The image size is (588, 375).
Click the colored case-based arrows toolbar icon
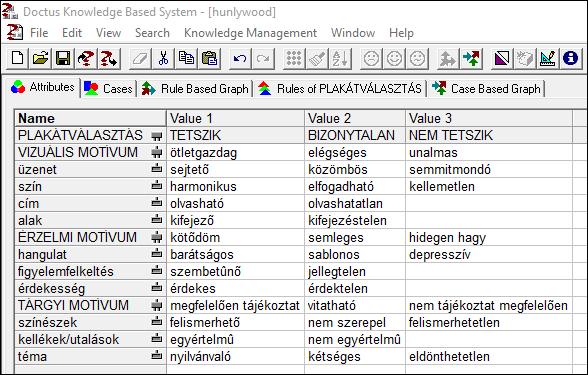[471, 58]
